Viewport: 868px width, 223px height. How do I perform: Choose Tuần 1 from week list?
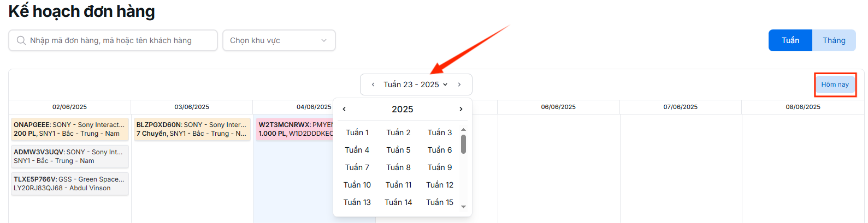(x=357, y=132)
